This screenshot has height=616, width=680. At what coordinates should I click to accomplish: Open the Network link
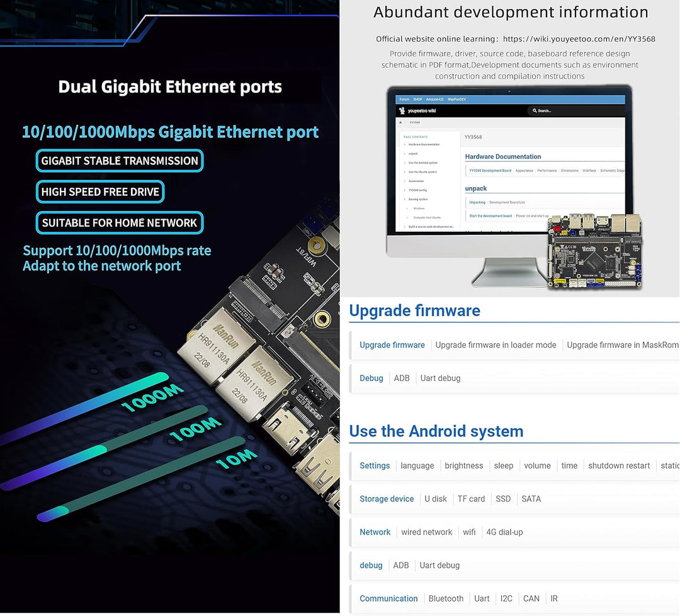[x=375, y=532]
